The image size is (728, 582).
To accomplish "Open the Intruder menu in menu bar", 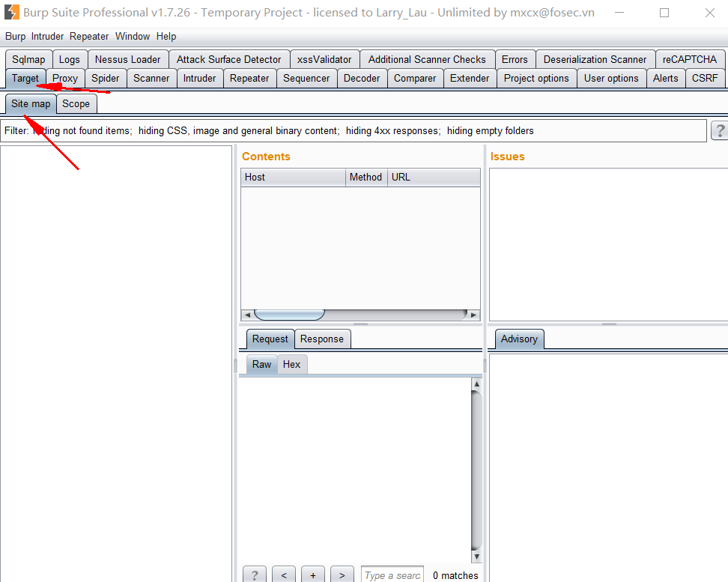I will click(x=47, y=36).
